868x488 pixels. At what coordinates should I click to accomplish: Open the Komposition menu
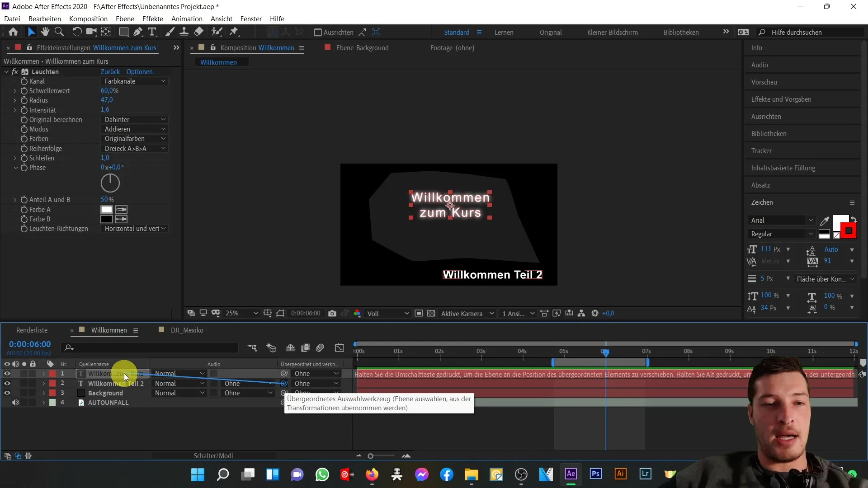coord(88,19)
